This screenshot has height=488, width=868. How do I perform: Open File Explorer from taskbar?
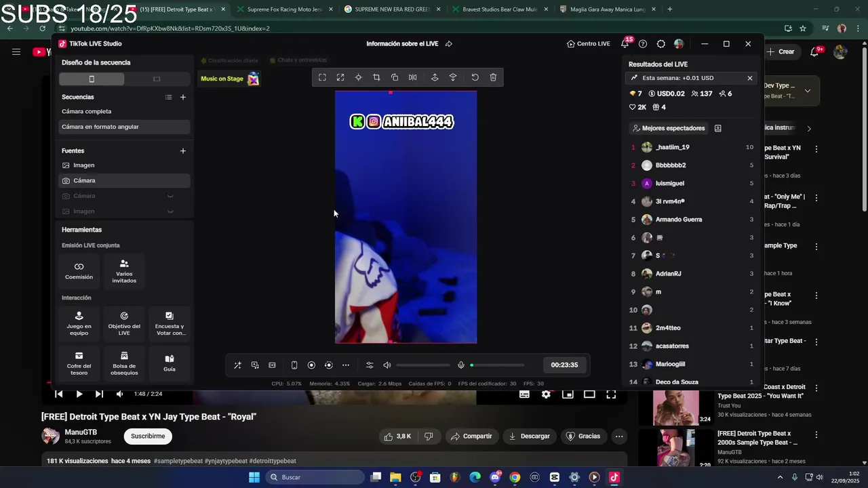(x=395, y=477)
